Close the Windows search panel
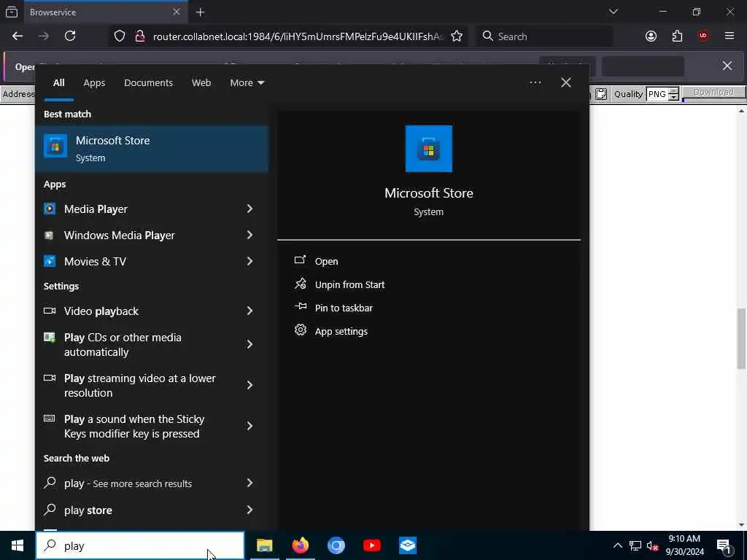The width and height of the screenshot is (747, 560). [x=566, y=82]
